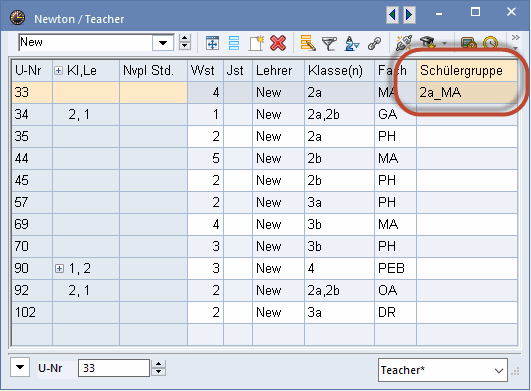The image size is (531, 391).
Task: Open the teacher New dropdown arrow
Action: pyautogui.click(x=163, y=43)
